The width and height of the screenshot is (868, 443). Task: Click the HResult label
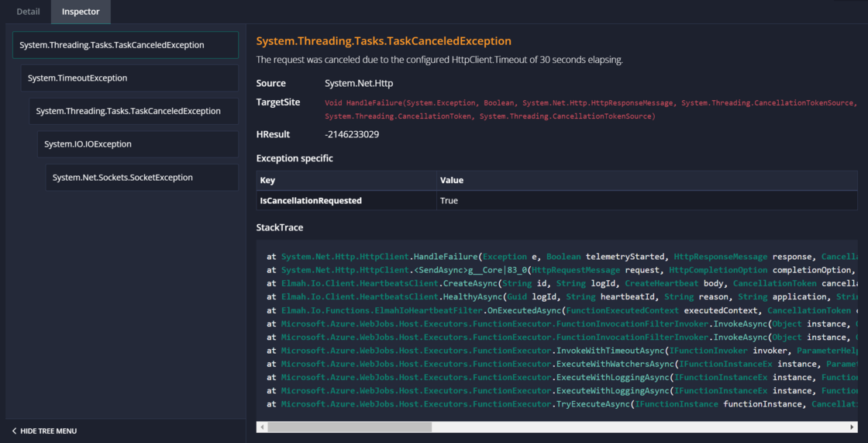[273, 134]
